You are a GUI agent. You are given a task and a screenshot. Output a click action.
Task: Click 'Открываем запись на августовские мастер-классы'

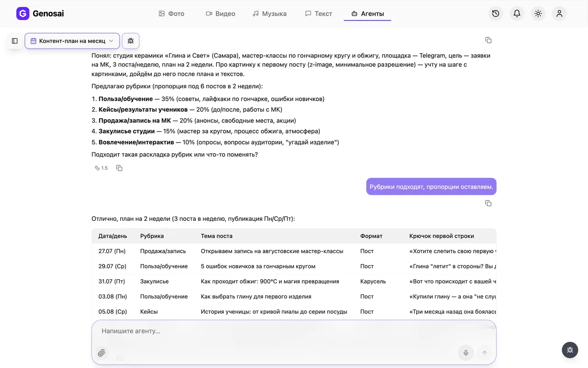pyautogui.click(x=272, y=251)
